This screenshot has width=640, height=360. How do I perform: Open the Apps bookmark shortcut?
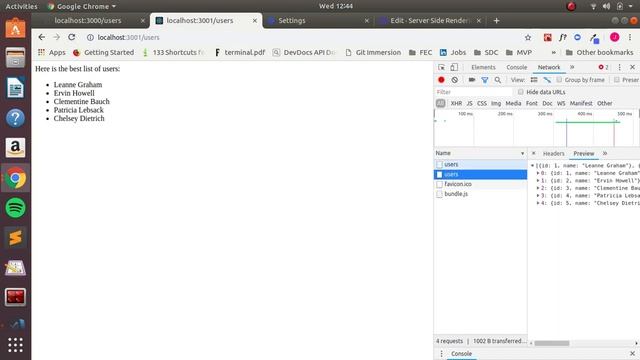[51, 53]
